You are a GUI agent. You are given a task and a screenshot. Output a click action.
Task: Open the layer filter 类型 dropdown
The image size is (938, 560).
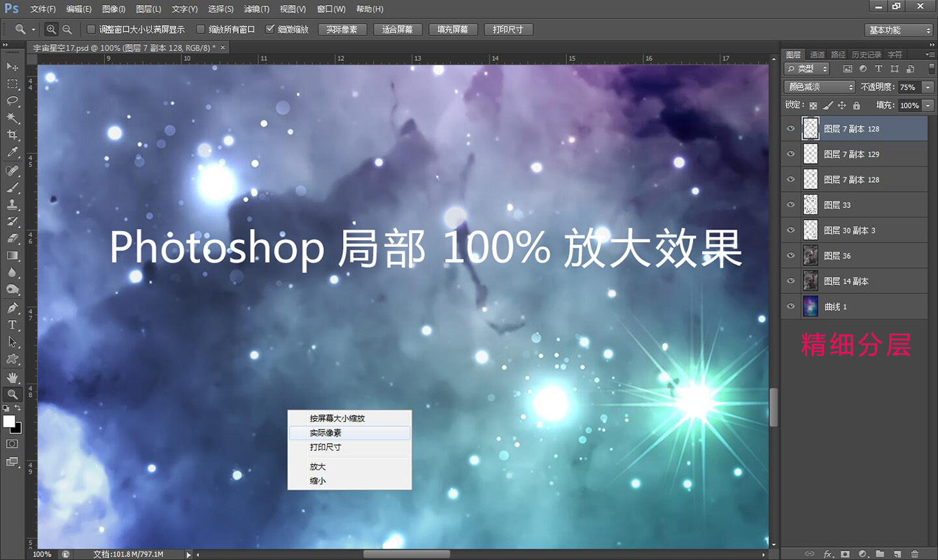(x=806, y=69)
